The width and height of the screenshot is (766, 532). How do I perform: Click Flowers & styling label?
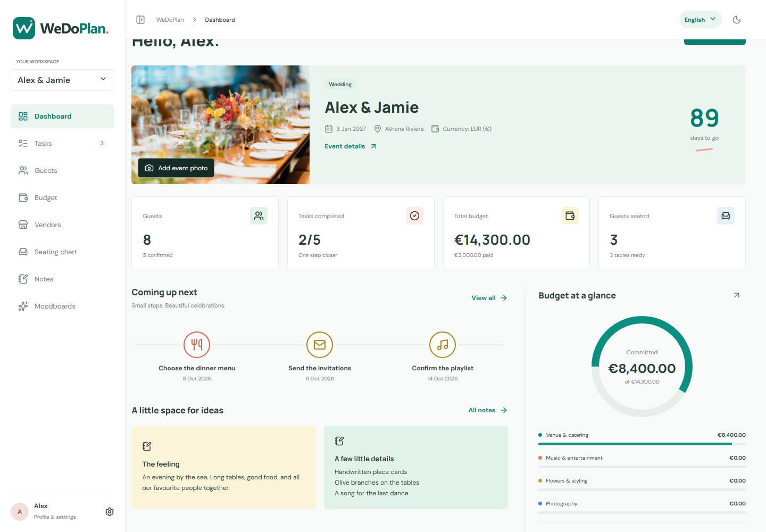(x=567, y=481)
